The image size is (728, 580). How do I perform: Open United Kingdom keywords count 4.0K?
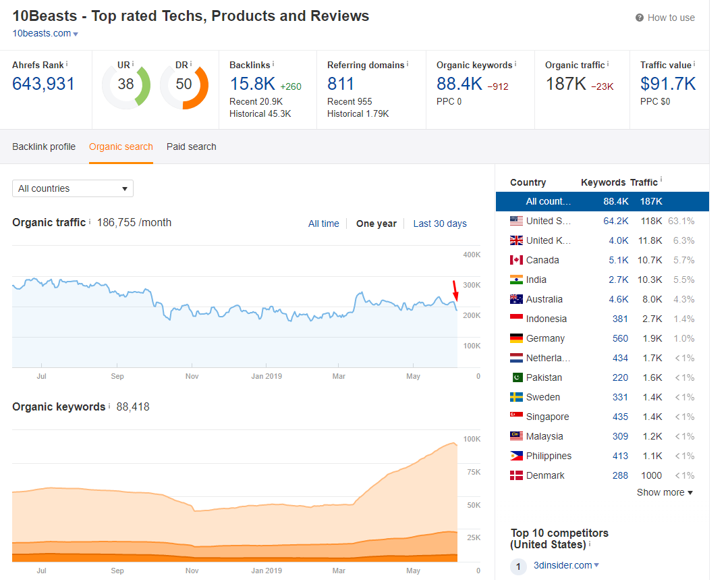pos(619,241)
